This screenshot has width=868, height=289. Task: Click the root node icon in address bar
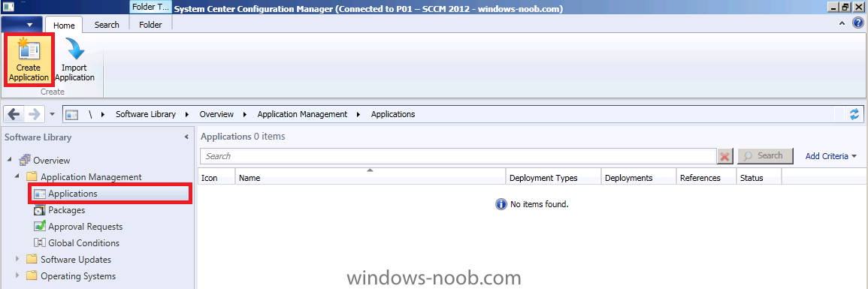coord(72,114)
